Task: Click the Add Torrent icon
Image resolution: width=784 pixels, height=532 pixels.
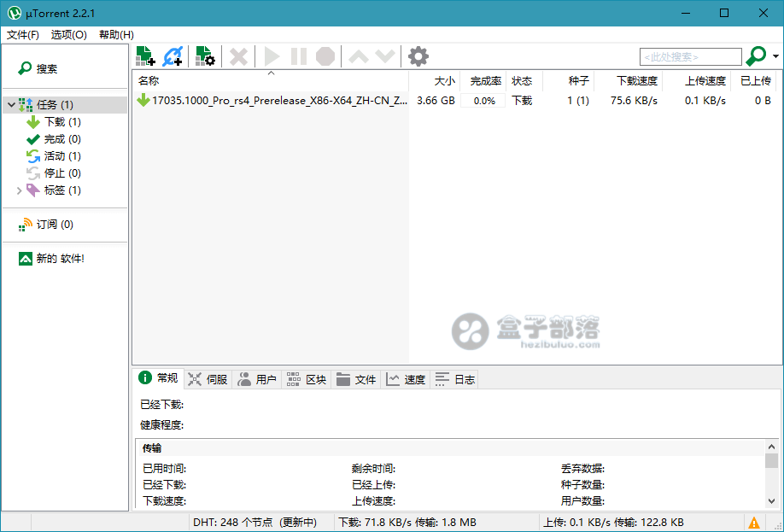Action: [x=144, y=56]
